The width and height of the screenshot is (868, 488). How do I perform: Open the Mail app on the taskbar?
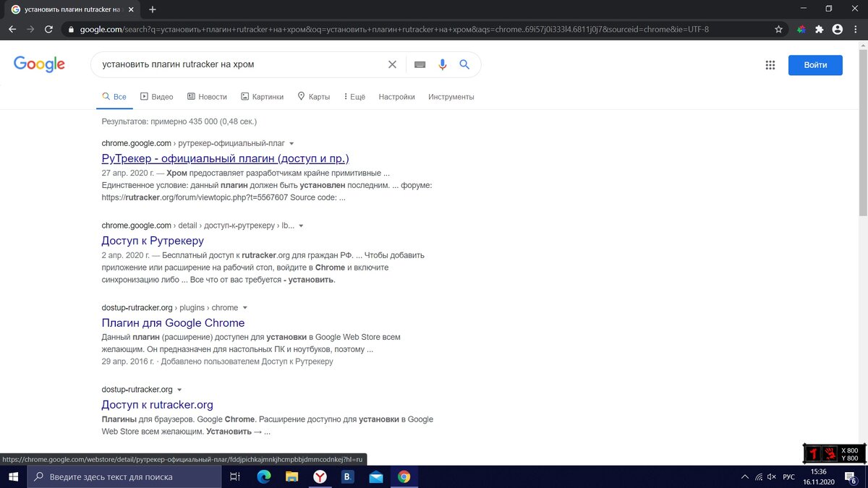coord(376,476)
